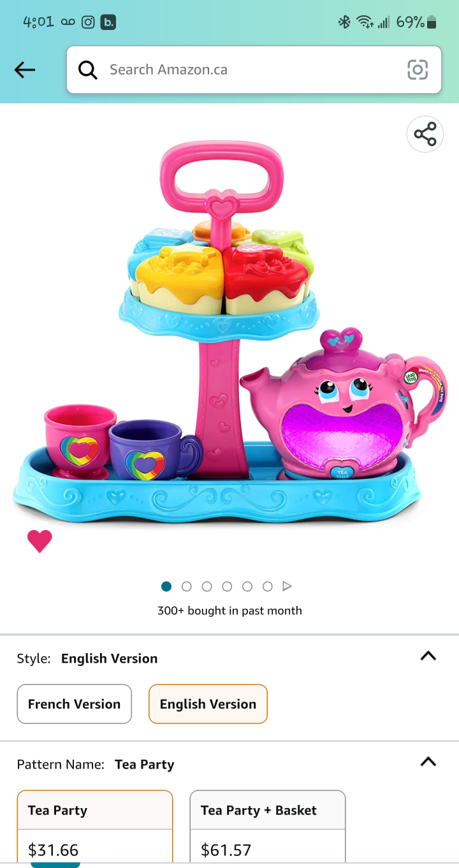Image resolution: width=459 pixels, height=868 pixels.
Task: Select the Tea Party pattern option
Action: click(95, 827)
